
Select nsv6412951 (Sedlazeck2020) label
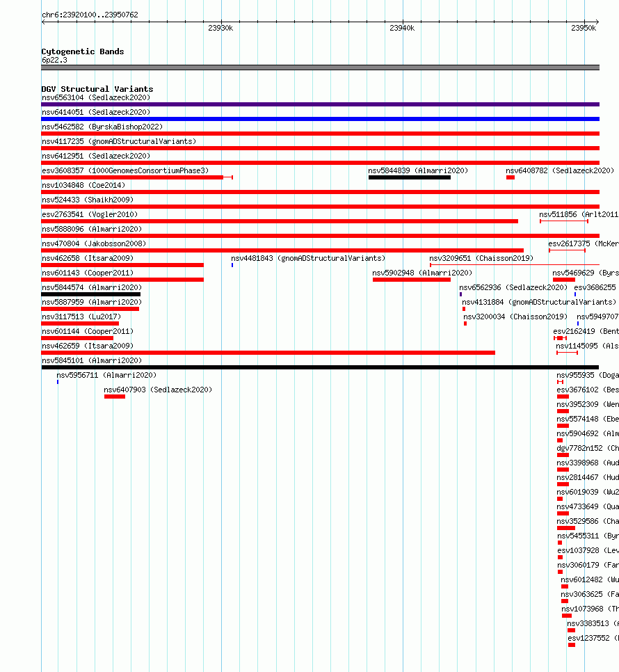click(x=96, y=156)
